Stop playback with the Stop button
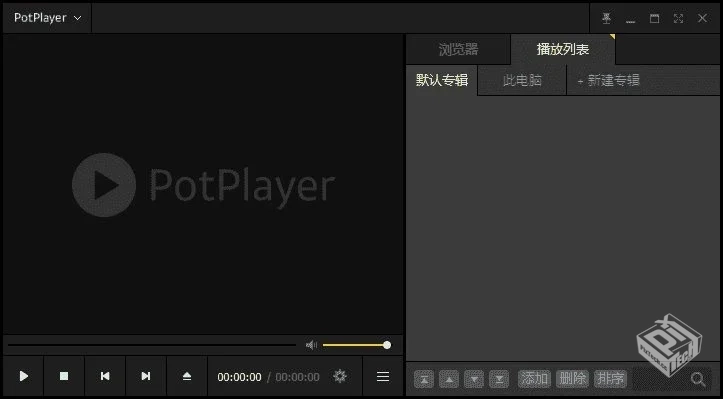723x399 pixels. [x=64, y=376]
